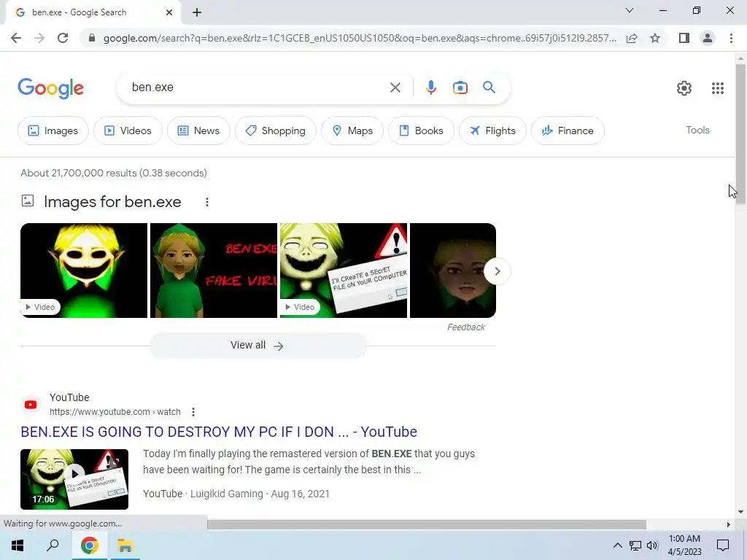Open File Explorer from taskbar

click(125, 545)
